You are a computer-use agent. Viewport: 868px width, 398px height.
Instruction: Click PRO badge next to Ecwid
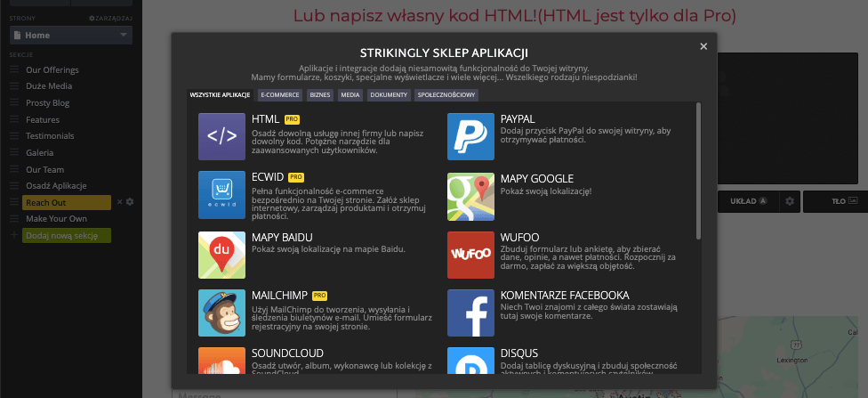(x=296, y=177)
